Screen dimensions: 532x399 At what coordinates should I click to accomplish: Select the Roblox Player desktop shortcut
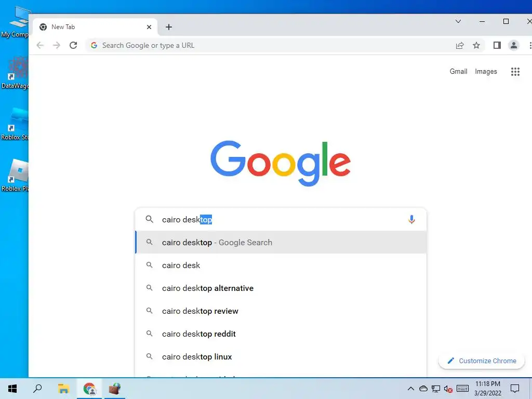[15, 176]
